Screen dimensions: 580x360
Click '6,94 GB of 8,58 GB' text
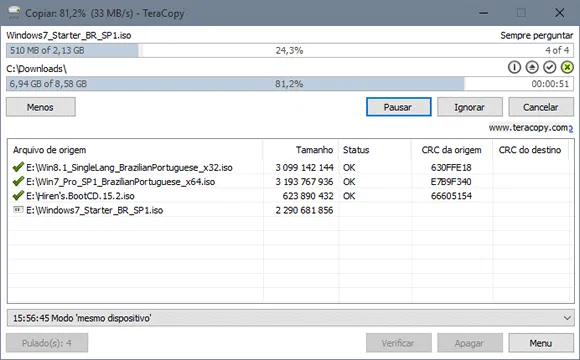(x=48, y=84)
